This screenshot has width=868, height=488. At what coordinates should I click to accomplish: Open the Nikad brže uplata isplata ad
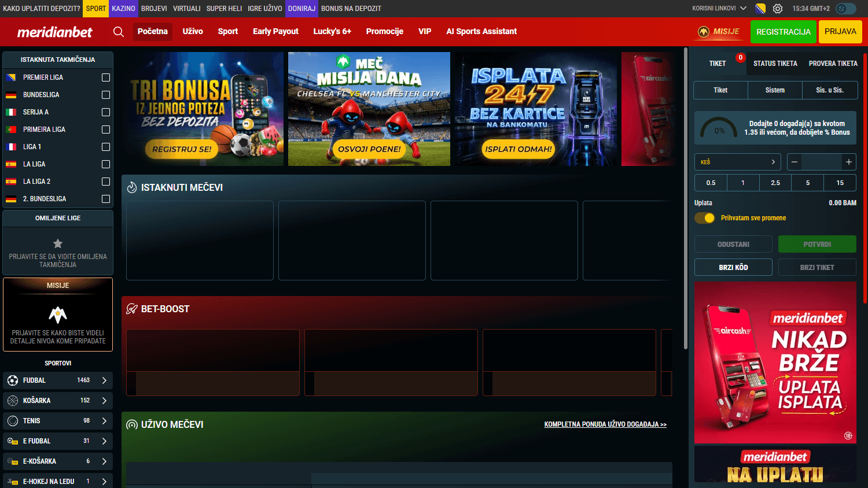tap(775, 363)
